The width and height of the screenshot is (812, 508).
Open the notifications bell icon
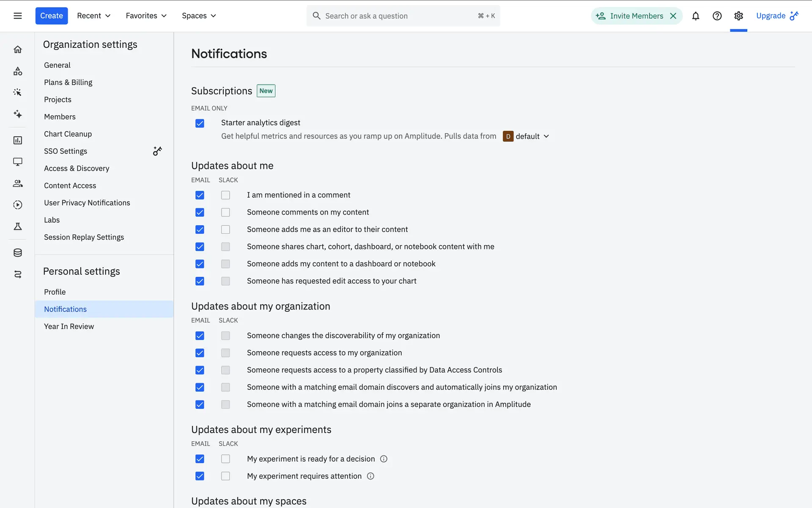[x=695, y=16]
